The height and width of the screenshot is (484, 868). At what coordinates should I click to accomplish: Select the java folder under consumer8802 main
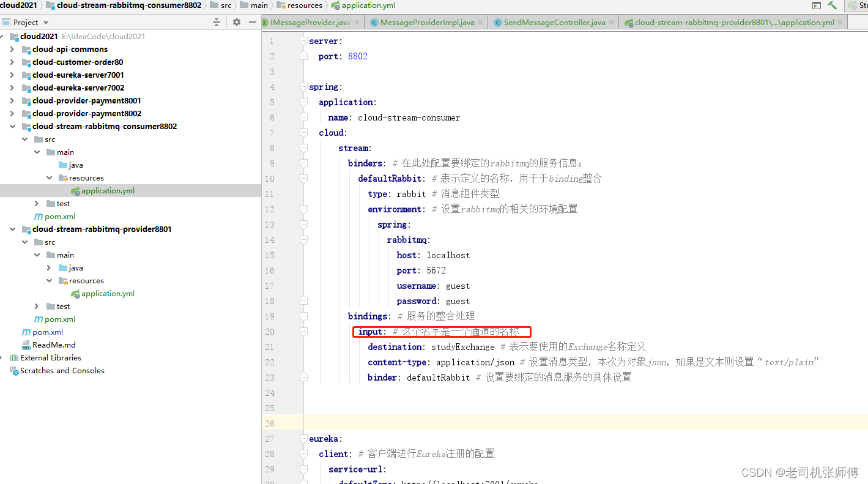[70, 165]
